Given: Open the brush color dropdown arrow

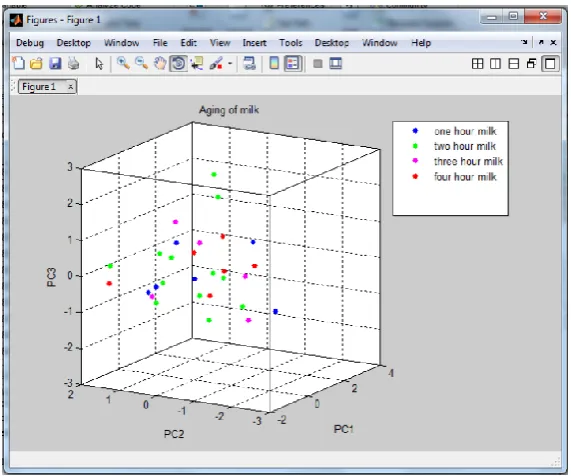Looking at the screenshot, I should pyautogui.click(x=230, y=64).
